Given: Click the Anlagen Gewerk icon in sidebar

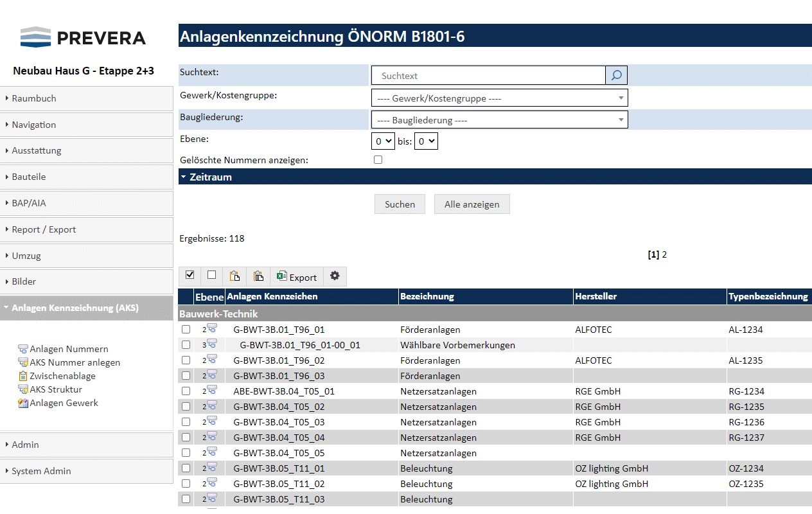Looking at the screenshot, I should (x=23, y=403).
